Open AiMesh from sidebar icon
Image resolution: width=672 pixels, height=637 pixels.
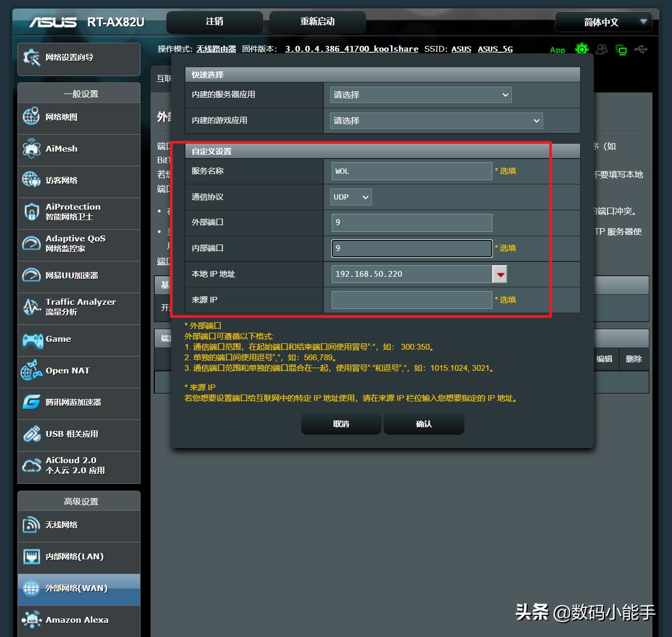tap(31, 149)
